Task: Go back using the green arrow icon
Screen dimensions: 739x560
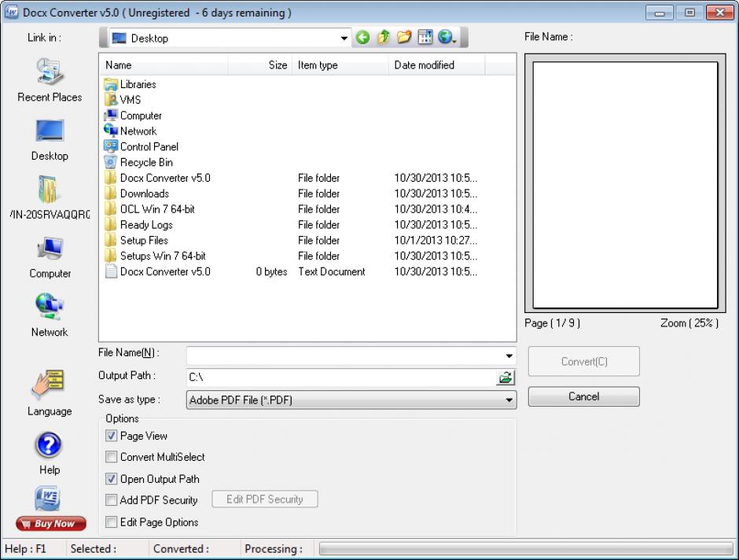Action: point(362,37)
